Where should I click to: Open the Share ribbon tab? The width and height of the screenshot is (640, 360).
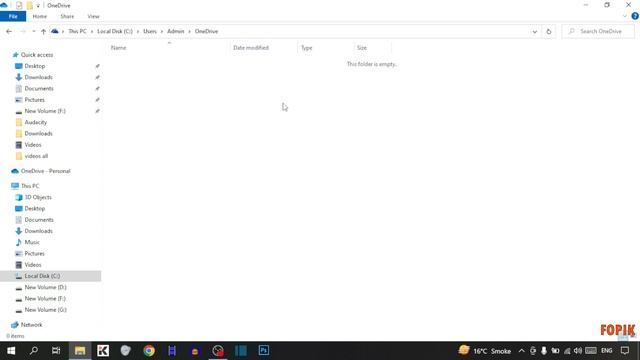(67, 16)
